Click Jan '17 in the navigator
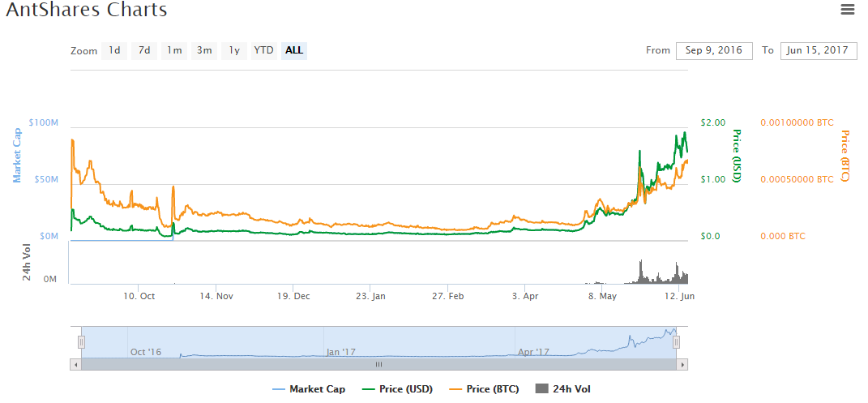Viewport: 868px width, 403px height. point(341,352)
